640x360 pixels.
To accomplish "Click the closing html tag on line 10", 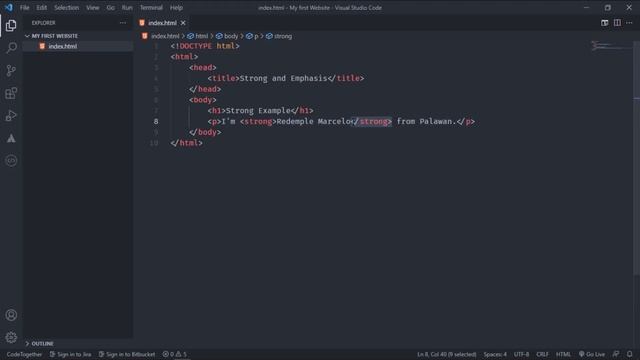I will pyautogui.click(x=187, y=143).
